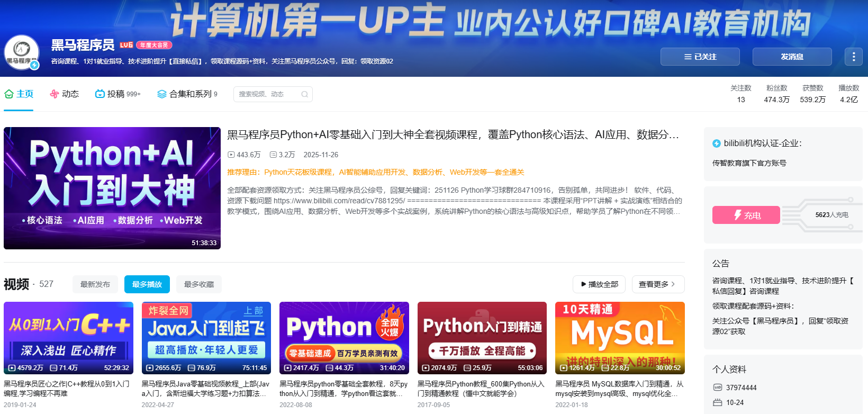Click the 个人资料 section heading
The image size is (868, 414).
[729, 369]
